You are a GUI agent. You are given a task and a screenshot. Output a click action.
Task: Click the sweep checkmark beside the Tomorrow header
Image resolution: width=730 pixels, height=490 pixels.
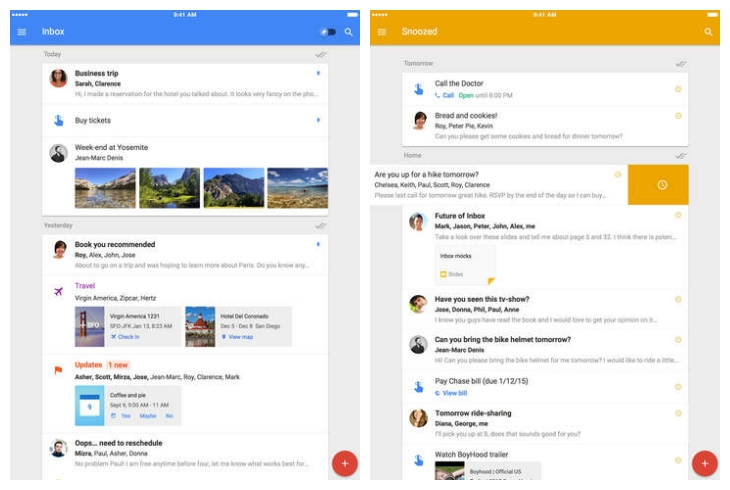click(x=680, y=63)
